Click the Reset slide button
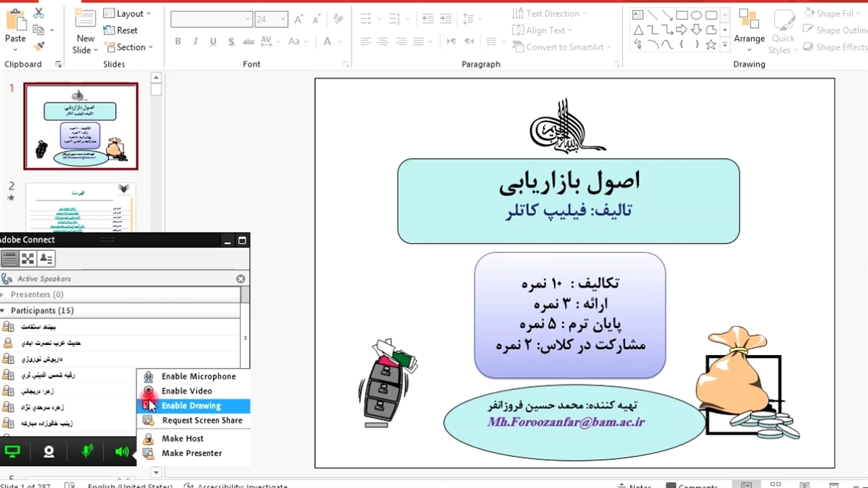 click(121, 30)
